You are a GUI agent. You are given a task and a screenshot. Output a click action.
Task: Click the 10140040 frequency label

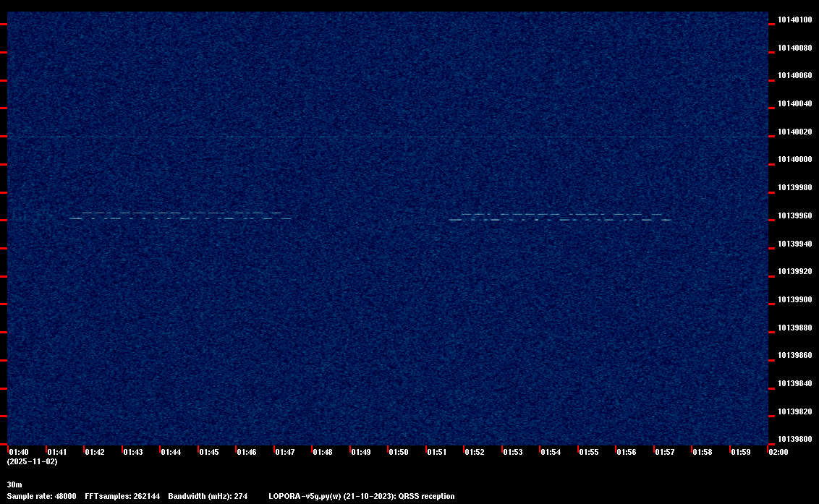tap(795, 104)
